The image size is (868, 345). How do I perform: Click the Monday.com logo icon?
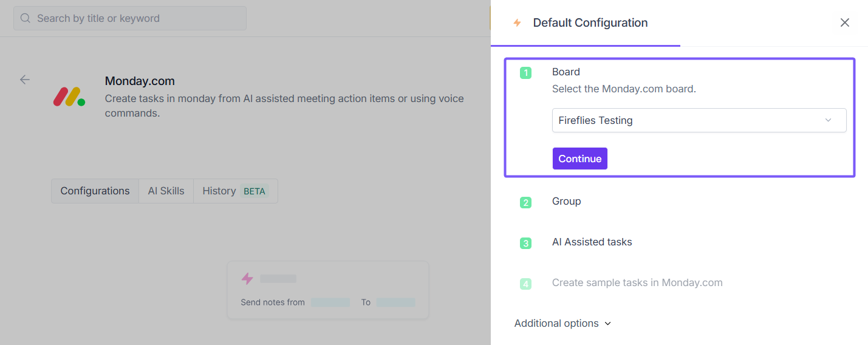(69, 97)
